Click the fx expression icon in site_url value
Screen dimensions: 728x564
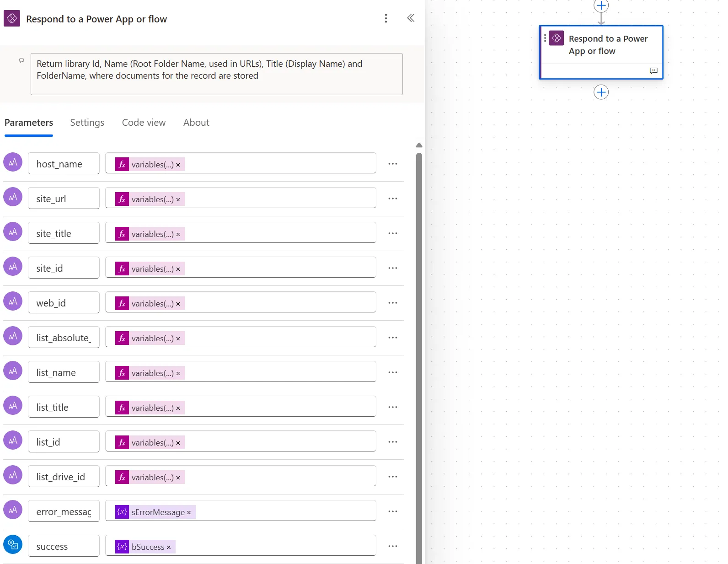(122, 199)
